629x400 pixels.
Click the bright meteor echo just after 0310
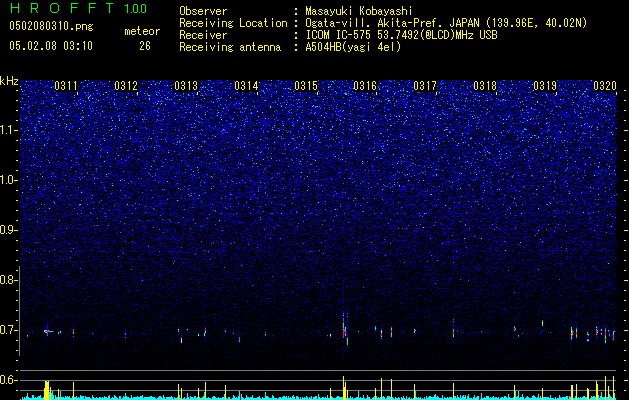click(x=47, y=331)
